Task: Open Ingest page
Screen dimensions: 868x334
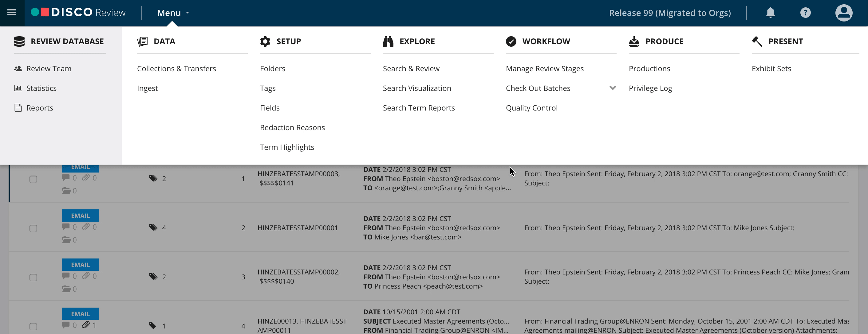Action: point(147,88)
